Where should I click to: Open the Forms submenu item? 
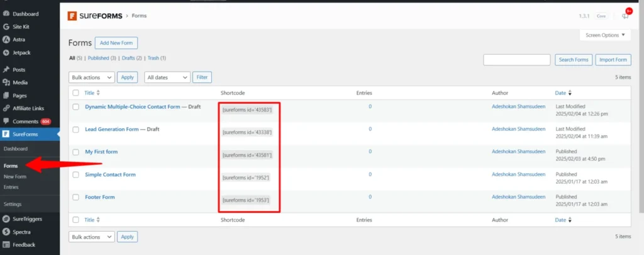[11, 166]
